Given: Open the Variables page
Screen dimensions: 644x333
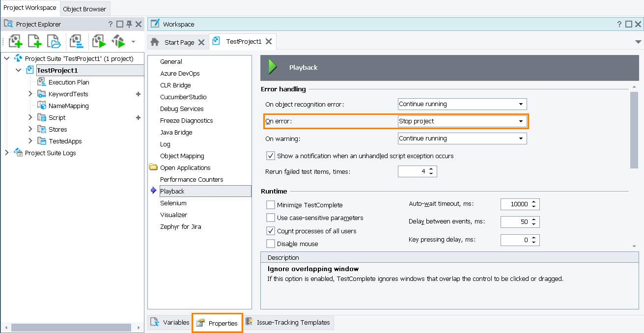Looking at the screenshot, I should point(170,323).
